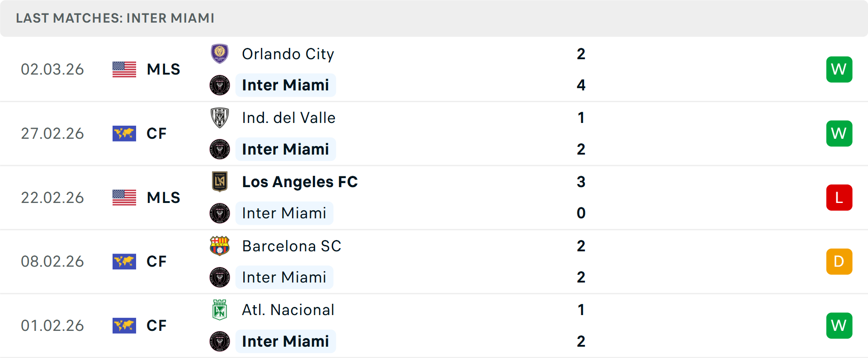Select the Atl. Nacional club badge

tap(220, 310)
